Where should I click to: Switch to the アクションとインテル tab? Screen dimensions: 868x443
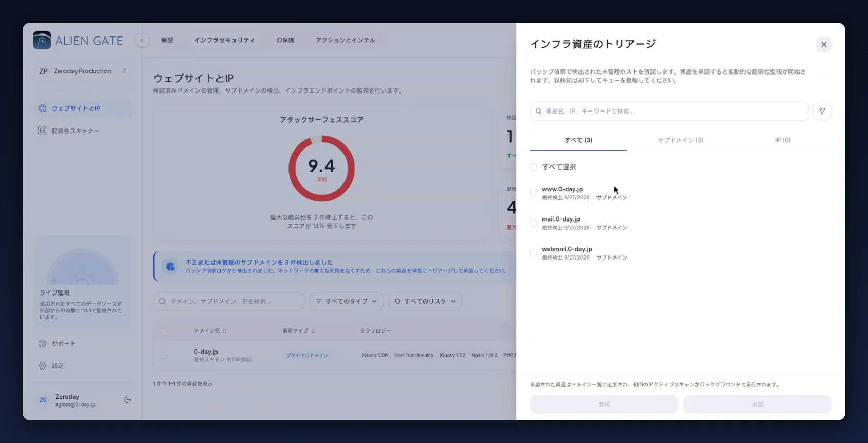click(x=345, y=40)
